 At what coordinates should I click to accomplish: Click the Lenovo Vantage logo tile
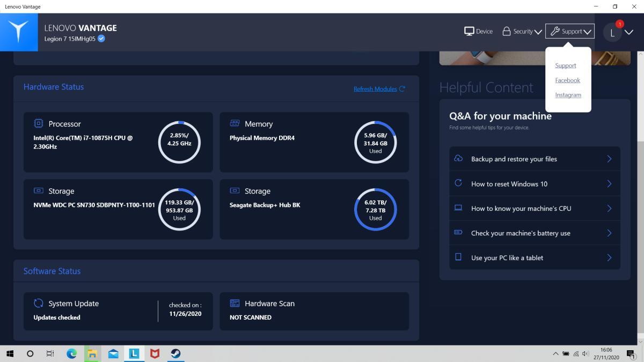19,32
